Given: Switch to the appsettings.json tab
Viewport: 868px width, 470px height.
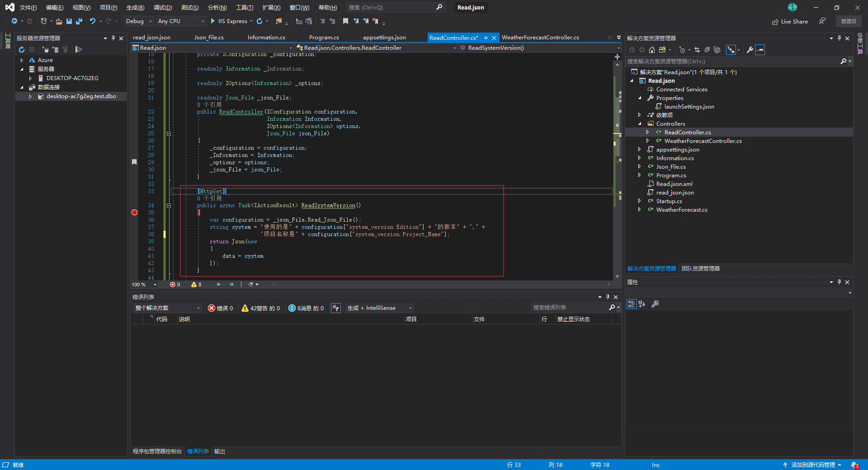Looking at the screenshot, I should 384,38.
